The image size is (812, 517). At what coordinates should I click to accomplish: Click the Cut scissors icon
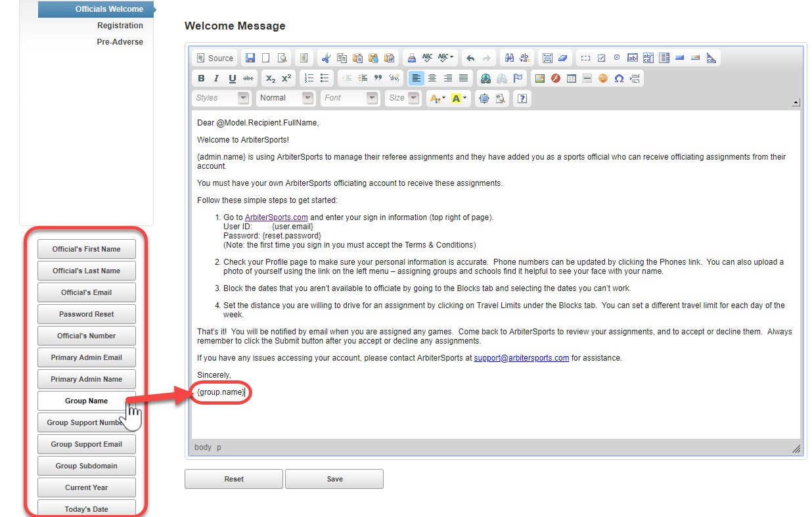click(327, 58)
